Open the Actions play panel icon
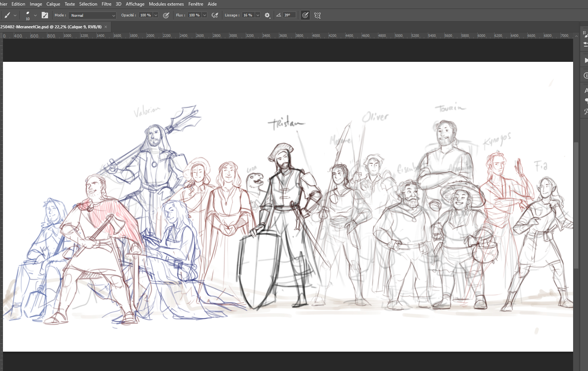 (x=585, y=60)
